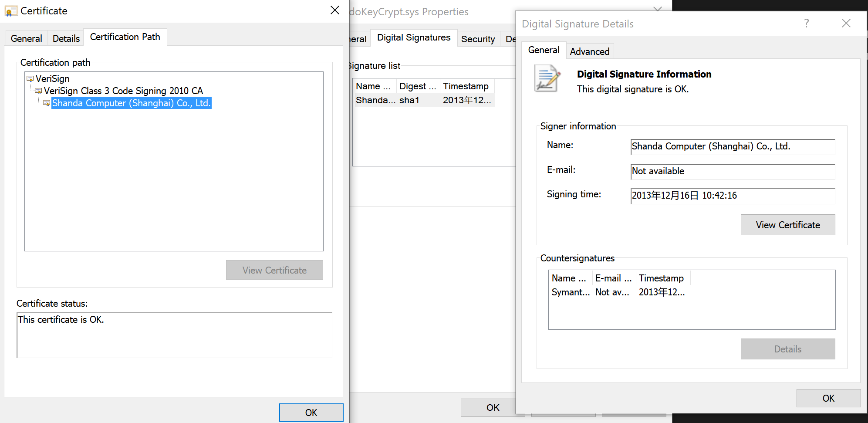Click the Not av... cell in Countersignatures
The height and width of the screenshot is (423, 868).
click(x=612, y=292)
